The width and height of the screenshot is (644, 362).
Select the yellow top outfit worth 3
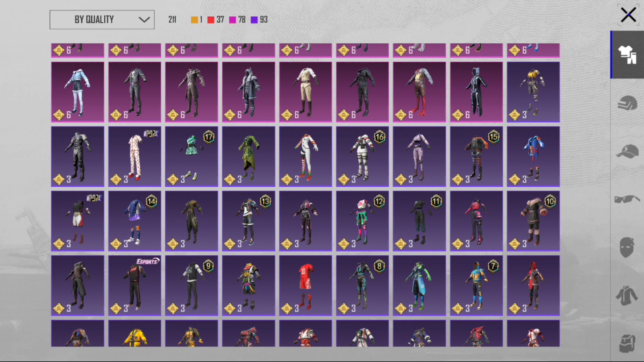pos(533,92)
